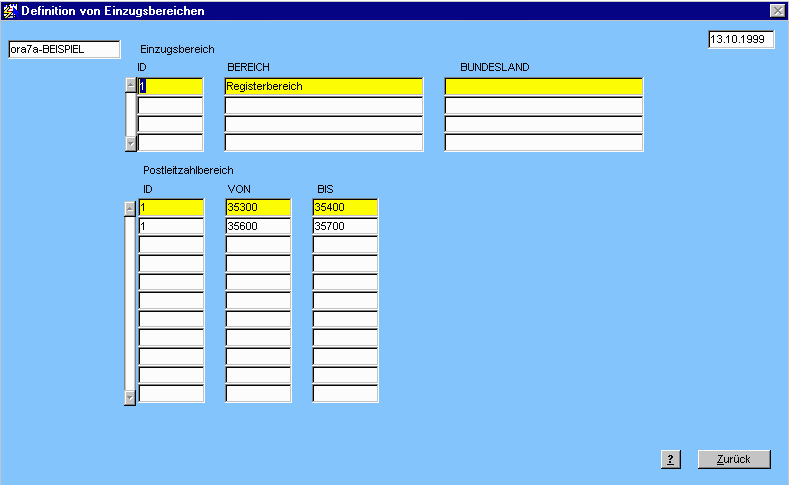
Task: Close the Definition von Einzugsbereichen window
Action: point(777,10)
